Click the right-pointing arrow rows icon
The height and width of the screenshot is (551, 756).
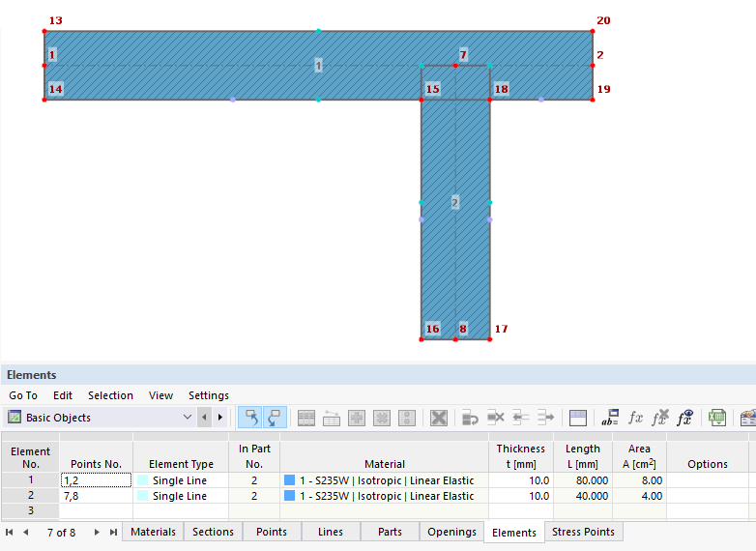tap(545, 418)
